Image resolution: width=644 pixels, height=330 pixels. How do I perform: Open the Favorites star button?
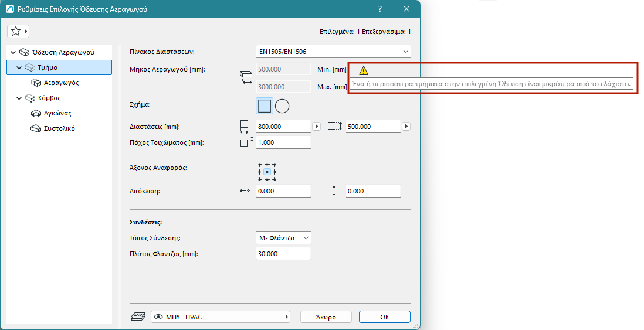point(18,31)
